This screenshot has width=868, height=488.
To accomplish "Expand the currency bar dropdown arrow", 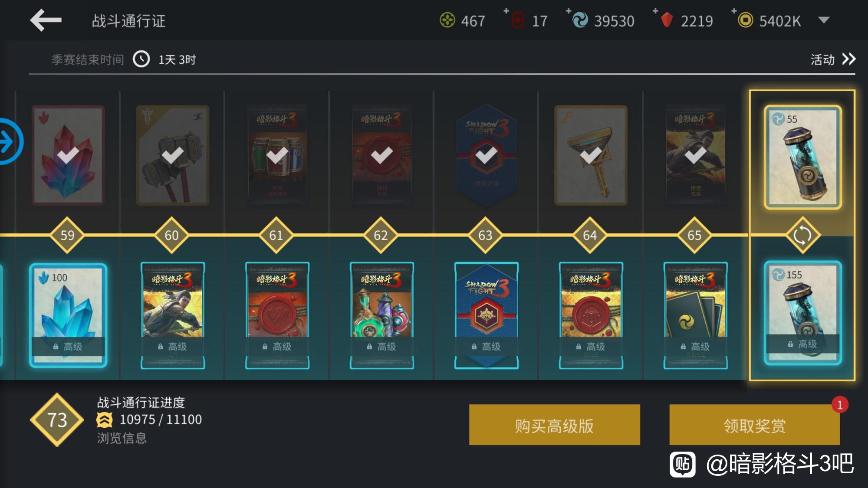I will tap(823, 20).
